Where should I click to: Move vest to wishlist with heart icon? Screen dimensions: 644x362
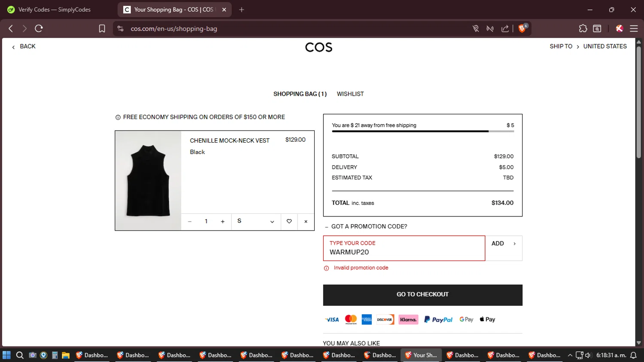289,222
